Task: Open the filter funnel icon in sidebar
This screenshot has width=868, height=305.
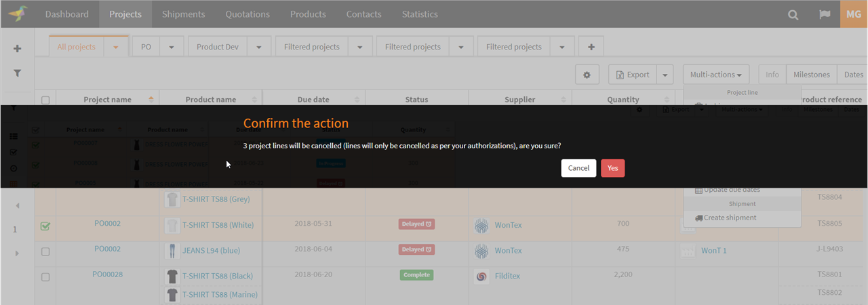Action: click(x=17, y=73)
